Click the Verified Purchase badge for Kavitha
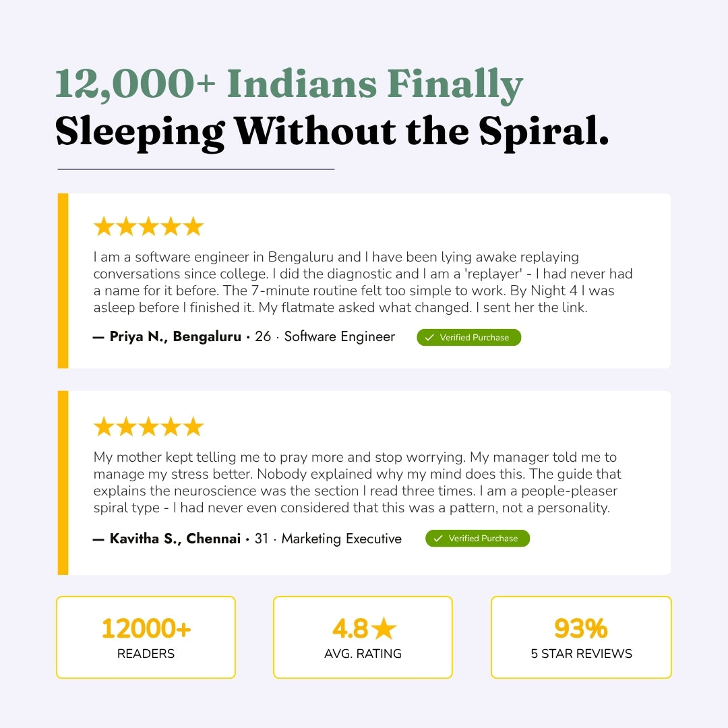This screenshot has width=728, height=728. click(x=477, y=538)
